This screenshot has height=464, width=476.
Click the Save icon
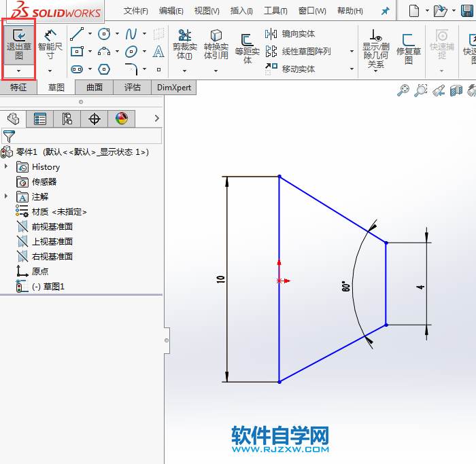468,11
